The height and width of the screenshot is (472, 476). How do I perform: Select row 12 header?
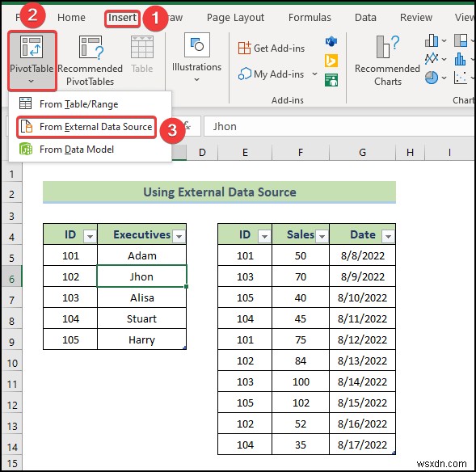[x=11, y=402]
